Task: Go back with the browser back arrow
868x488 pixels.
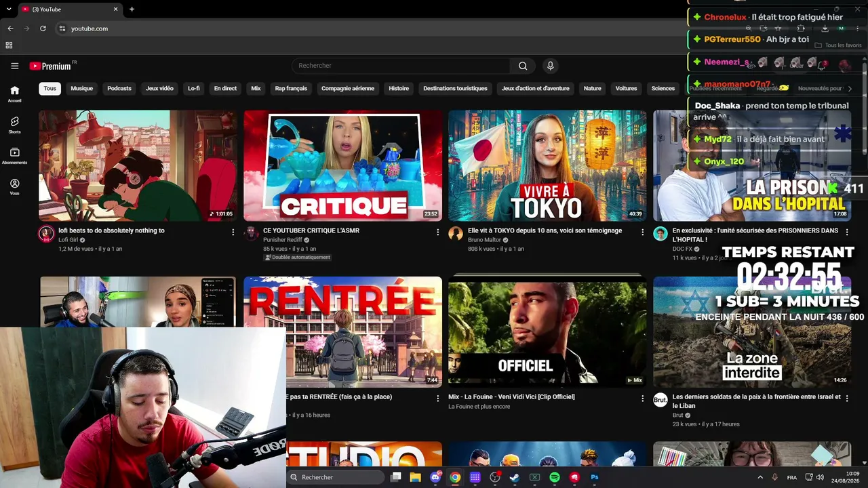Action: pos(10,28)
